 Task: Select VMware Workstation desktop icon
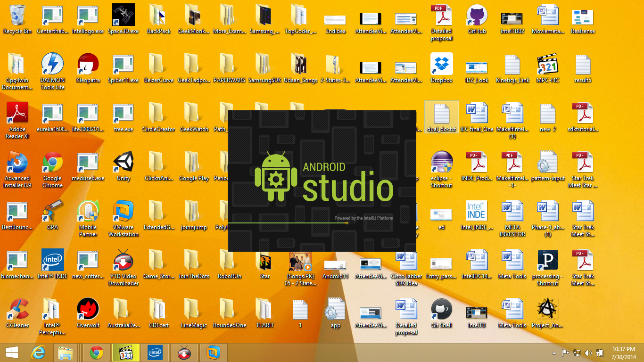(x=124, y=219)
